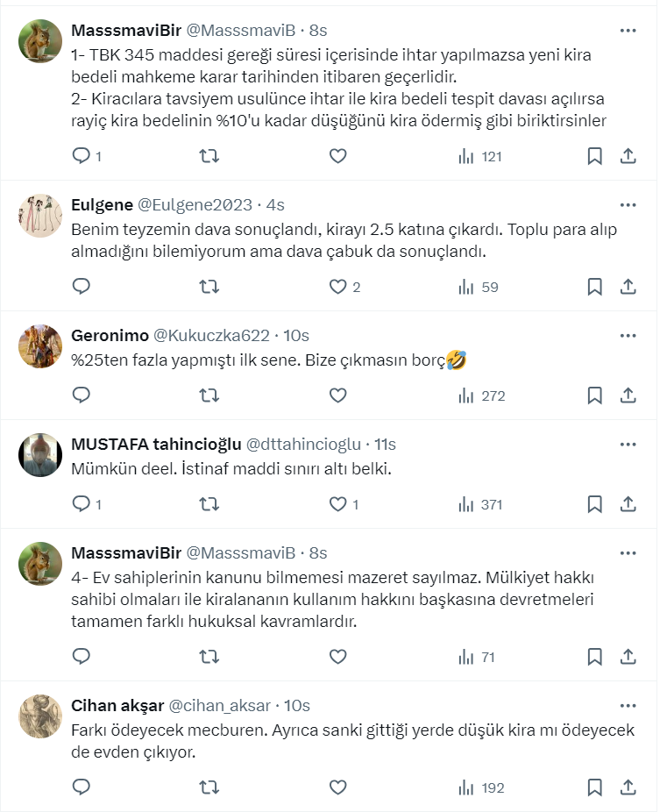Image resolution: width=667 pixels, height=812 pixels.
Task: Share MasssmaviBir's TBK 345 tweet
Action: [628, 156]
